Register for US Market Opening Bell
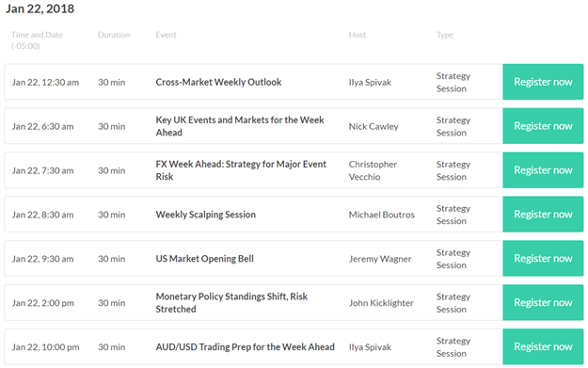This screenshot has height=368, width=588. (x=543, y=259)
